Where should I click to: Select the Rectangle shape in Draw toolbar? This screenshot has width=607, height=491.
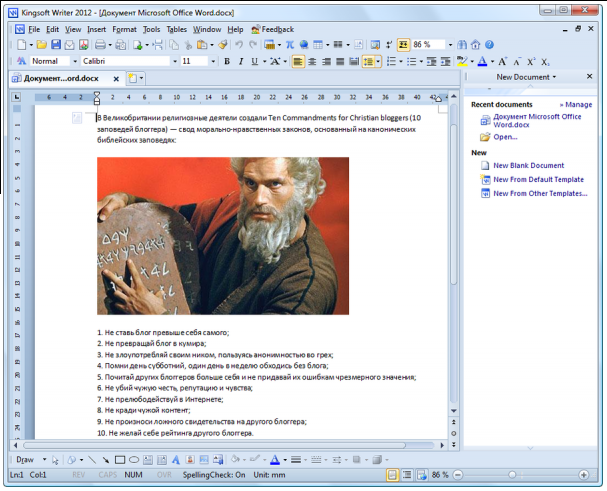120,460
